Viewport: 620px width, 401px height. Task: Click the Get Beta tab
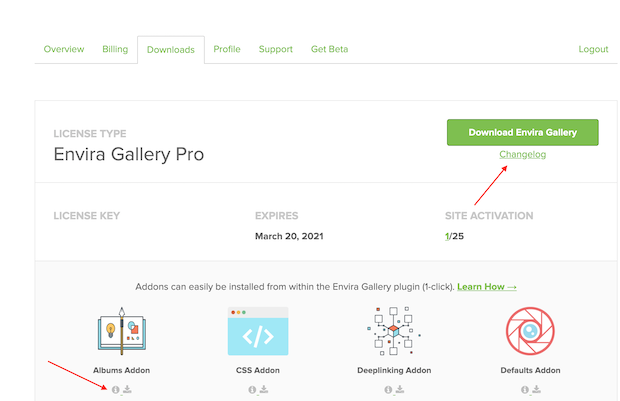[329, 49]
